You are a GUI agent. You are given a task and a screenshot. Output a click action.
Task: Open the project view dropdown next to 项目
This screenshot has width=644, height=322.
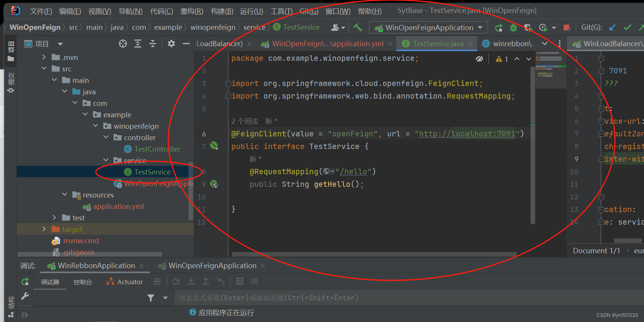(x=60, y=44)
